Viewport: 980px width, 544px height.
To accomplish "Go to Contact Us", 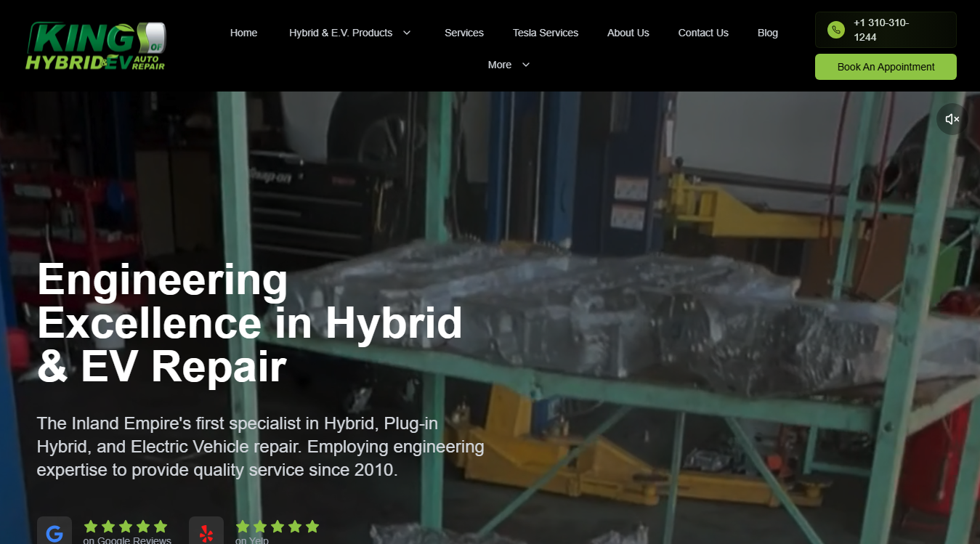I will click(703, 33).
